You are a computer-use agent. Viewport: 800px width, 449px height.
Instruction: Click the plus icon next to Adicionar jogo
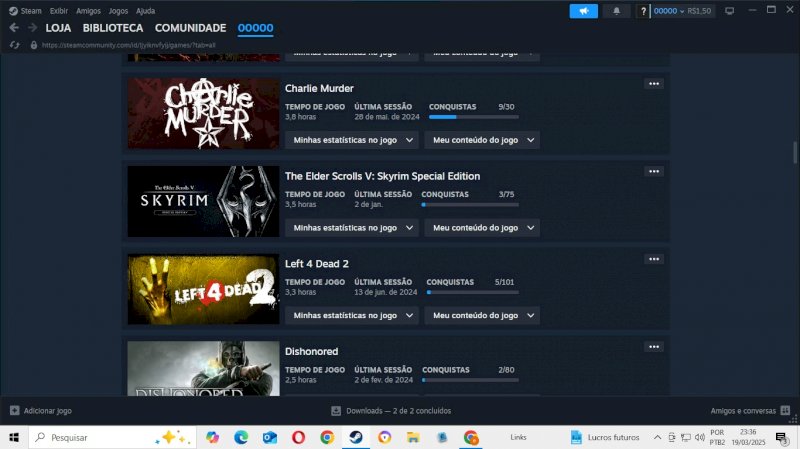coord(14,410)
